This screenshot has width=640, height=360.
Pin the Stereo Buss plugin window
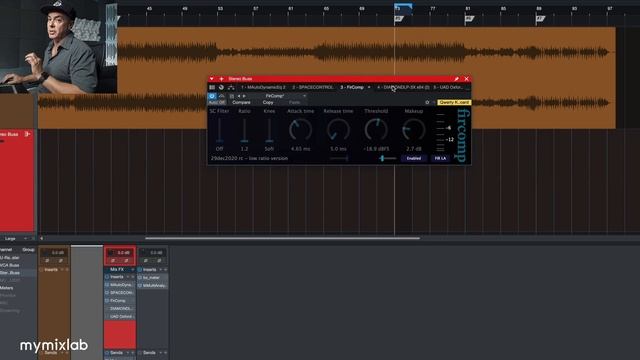coord(456,79)
